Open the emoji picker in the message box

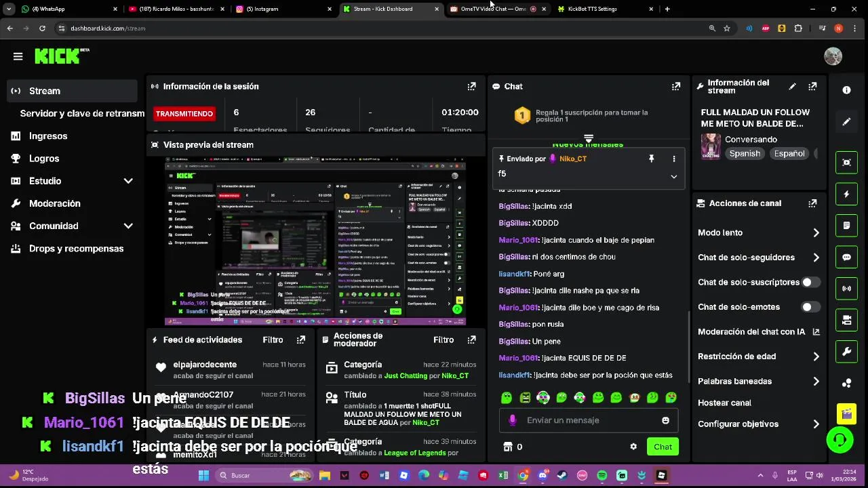tap(665, 420)
